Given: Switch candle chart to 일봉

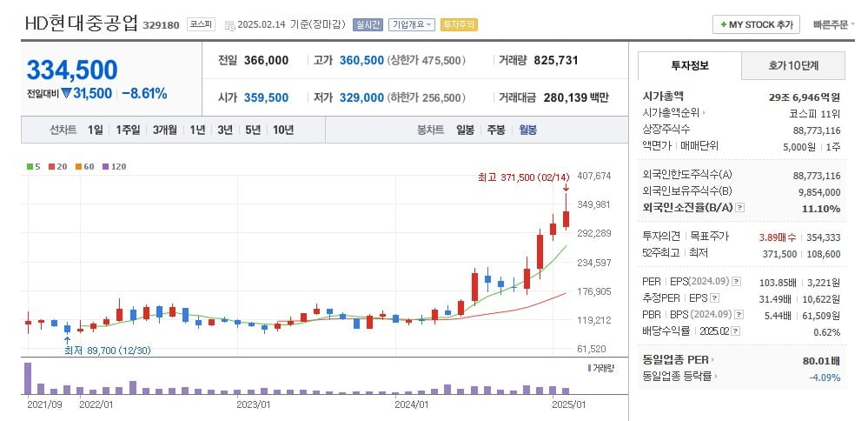Looking at the screenshot, I should [x=465, y=130].
